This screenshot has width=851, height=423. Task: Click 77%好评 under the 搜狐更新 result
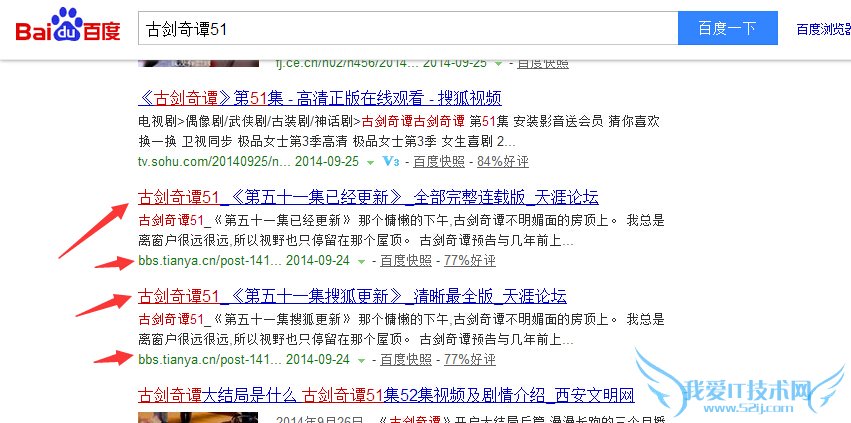[x=470, y=359]
